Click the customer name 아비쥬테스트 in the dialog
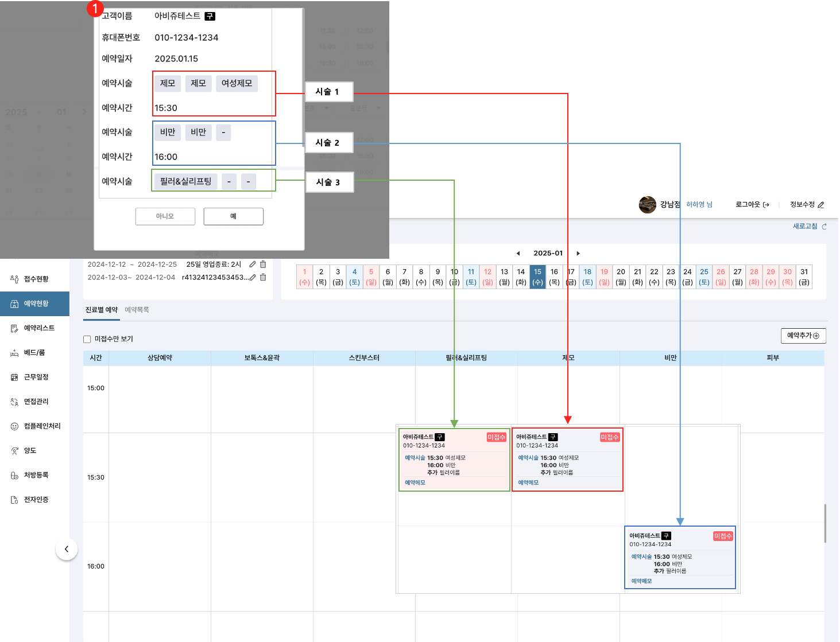 (177, 16)
